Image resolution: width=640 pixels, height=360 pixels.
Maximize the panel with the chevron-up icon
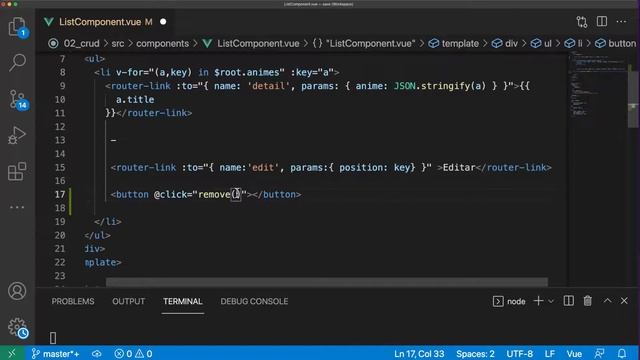[x=607, y=301]
